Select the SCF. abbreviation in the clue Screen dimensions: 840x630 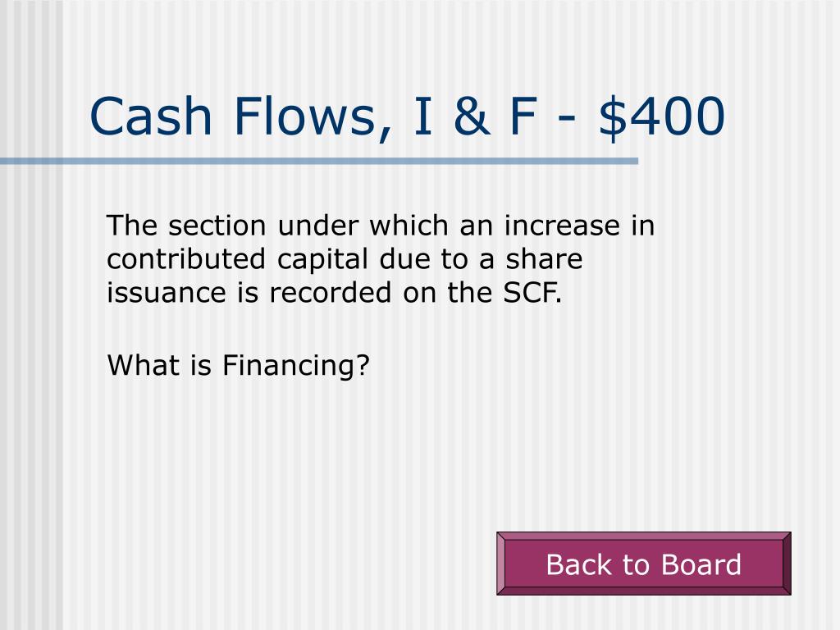tap(532, 293)
